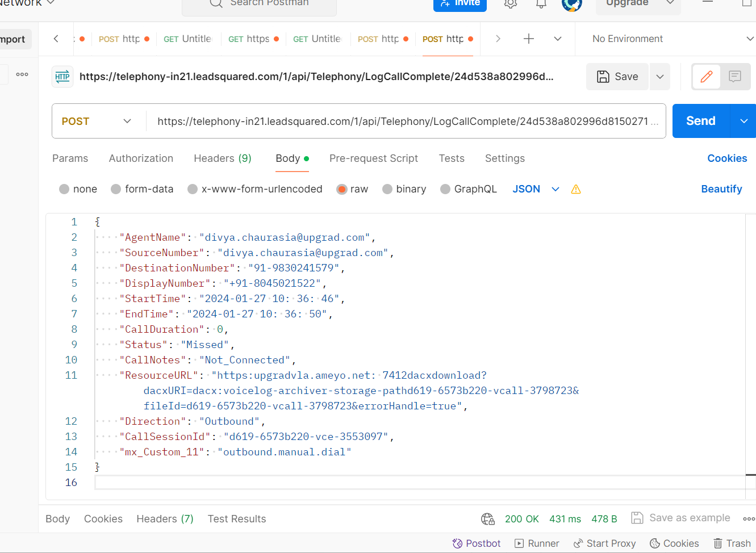Screen dimensions: 756x553
Task: Open the response three-dots more options
Action: [749, 519]
